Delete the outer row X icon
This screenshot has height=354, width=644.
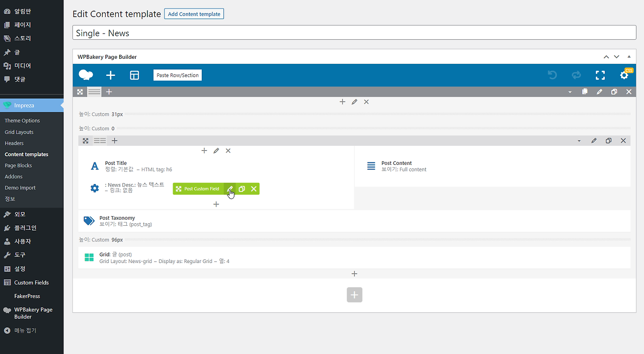(629, 92)
